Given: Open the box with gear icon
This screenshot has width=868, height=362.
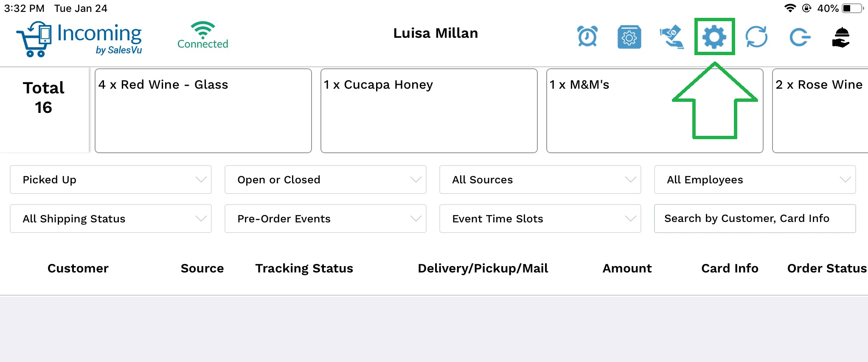Looking at the screenshot, I should pyautogui.click(x=629, y=37).
